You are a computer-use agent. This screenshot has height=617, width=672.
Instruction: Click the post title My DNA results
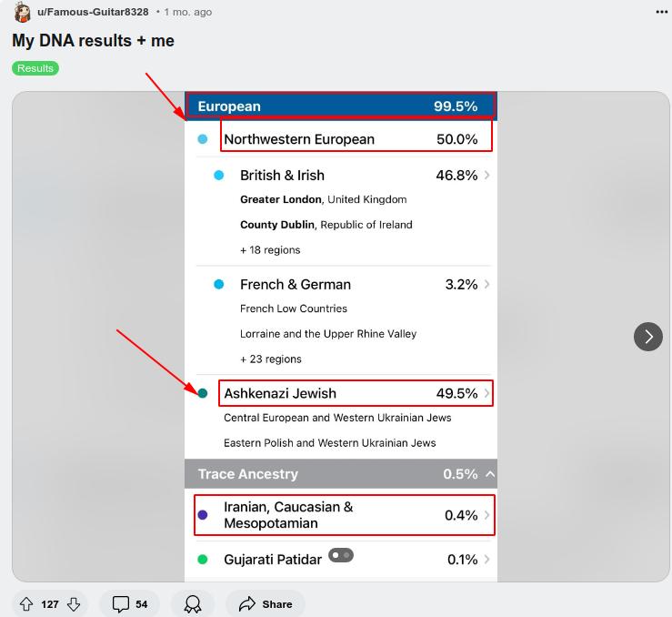tap(93, 41)
